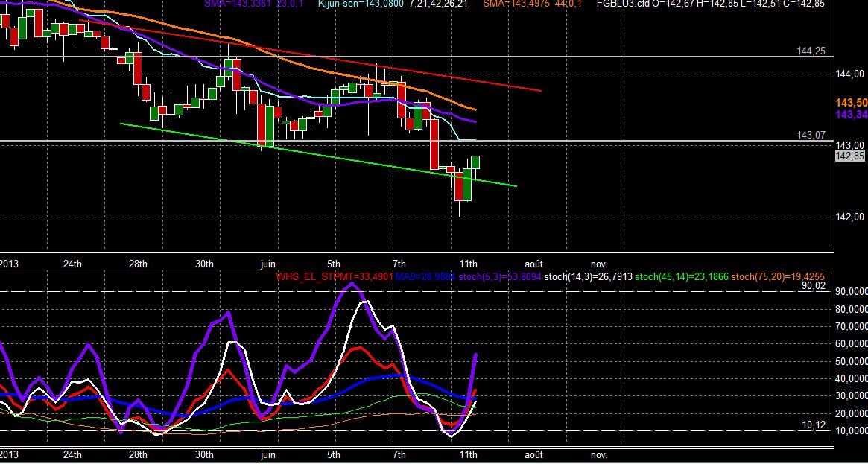Viewport: 868px width, 464px height.
Task: Select the 144,25 horizontal level label
Action: [x=811, y=51]
